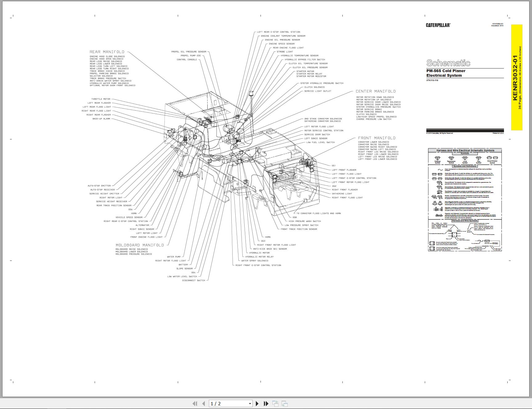532x409 pixels.
Task: Click 'ANTI-KICK BACK SKI SENSOR' label
Action: coord(270,249)
